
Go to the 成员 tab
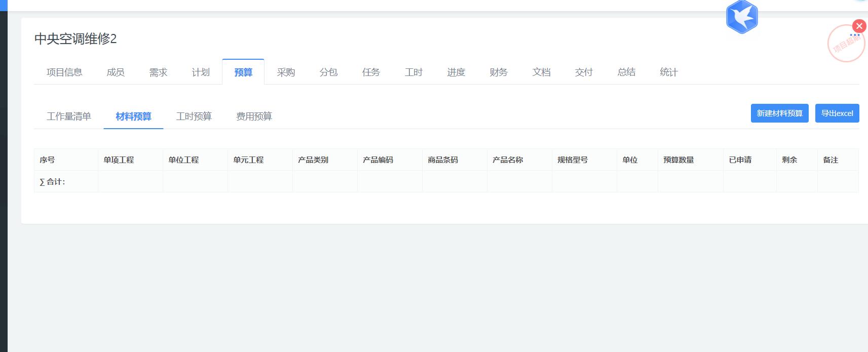click(x=116, y=72)
